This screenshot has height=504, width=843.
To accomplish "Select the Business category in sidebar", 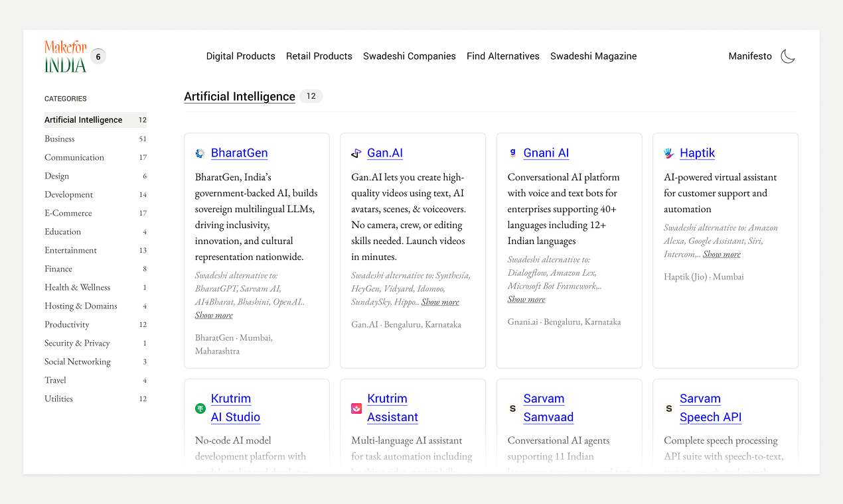I will tap(60, 139).
